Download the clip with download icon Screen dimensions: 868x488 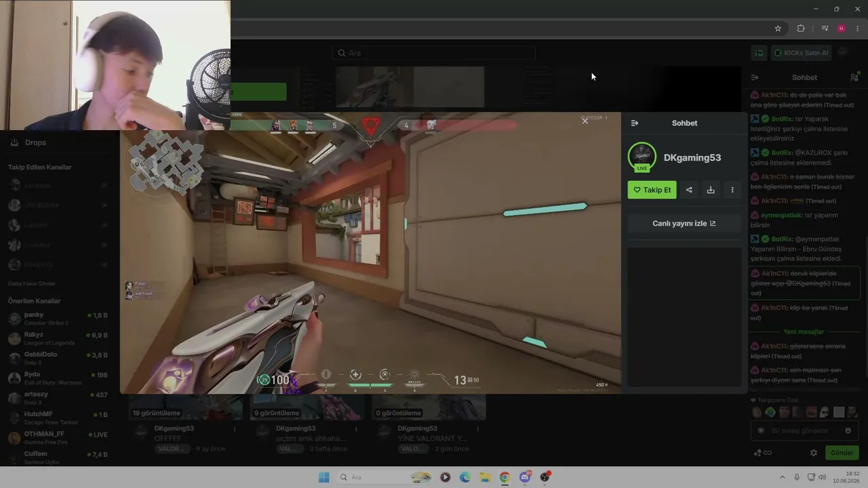pos(711,190)
